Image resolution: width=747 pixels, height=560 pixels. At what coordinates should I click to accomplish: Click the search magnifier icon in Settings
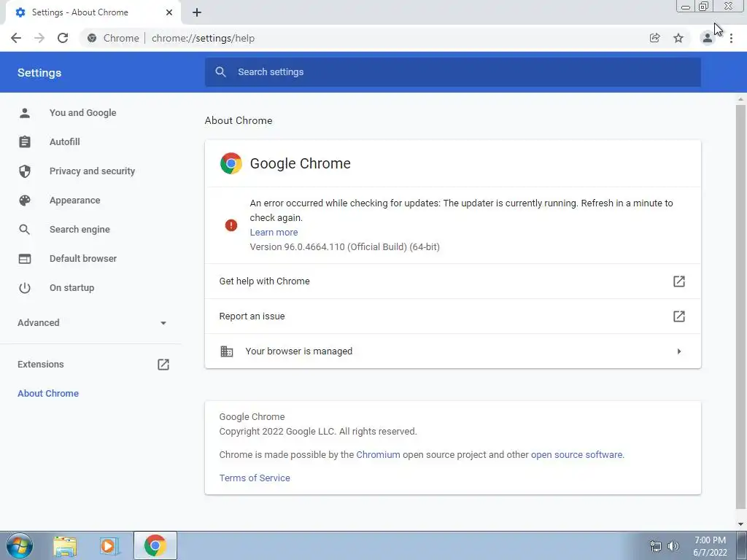[220, 72]
